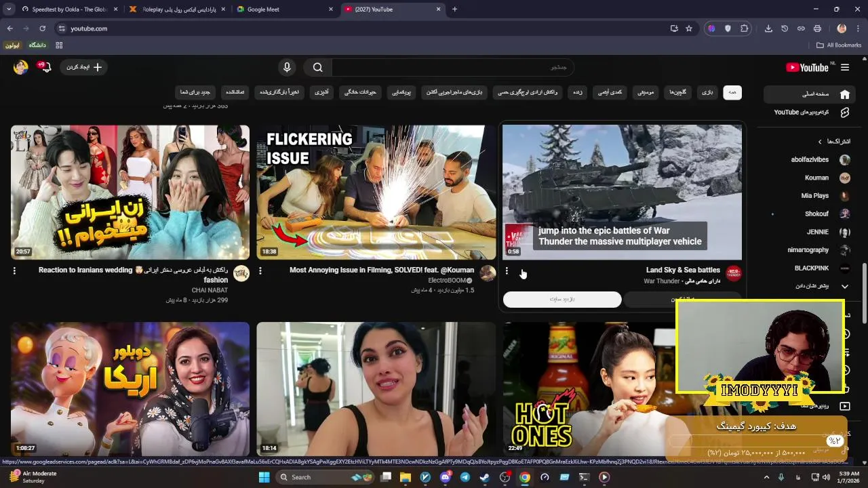Open options menu for Land Sky & Sea battles ad
Screen dimensions: 868x488
click(x=507, y=271)
